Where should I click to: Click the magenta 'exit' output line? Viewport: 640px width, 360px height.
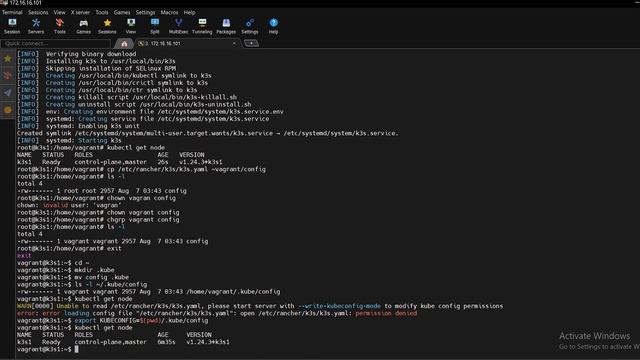point(24,256)
